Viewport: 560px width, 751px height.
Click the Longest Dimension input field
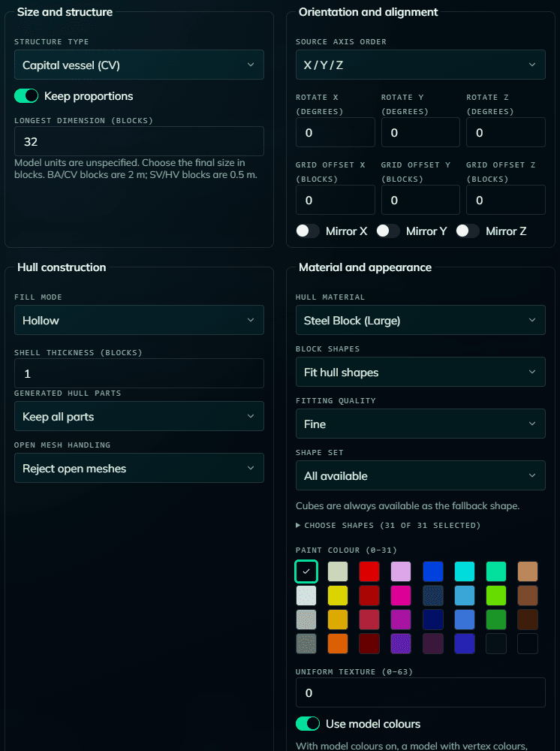pyautogui.click(x=139, y=141)
